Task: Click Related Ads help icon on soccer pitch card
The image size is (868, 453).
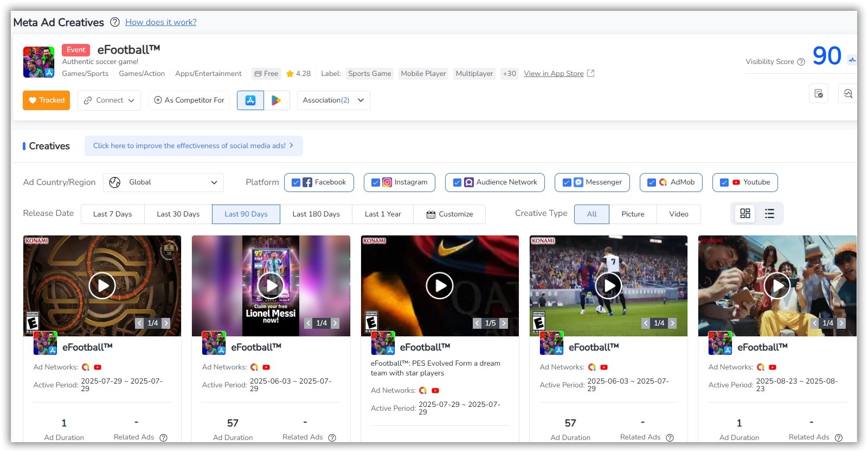Action: pyautogui.click(x=670, y=438)
